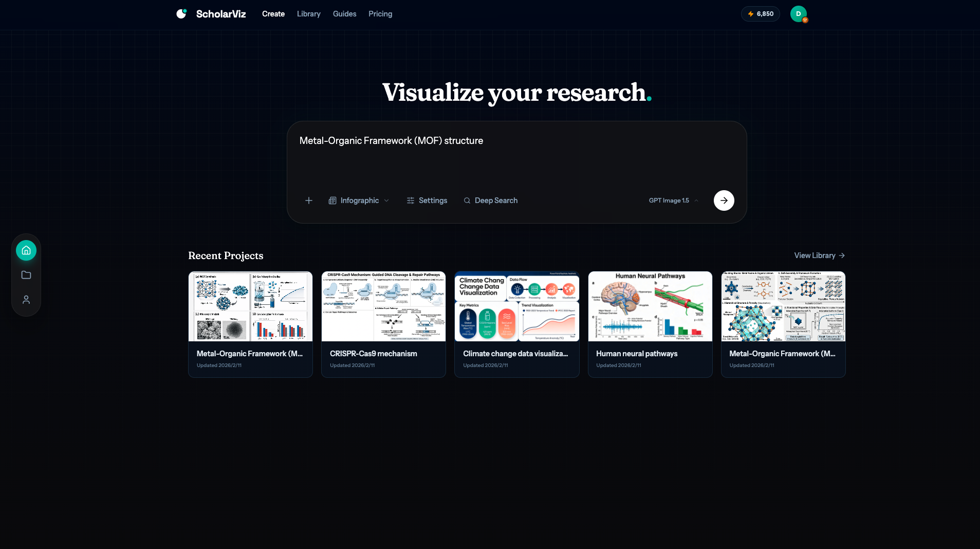The image size is (980, 549).
Task: Open the Guides page
Action: pos(344,14)
